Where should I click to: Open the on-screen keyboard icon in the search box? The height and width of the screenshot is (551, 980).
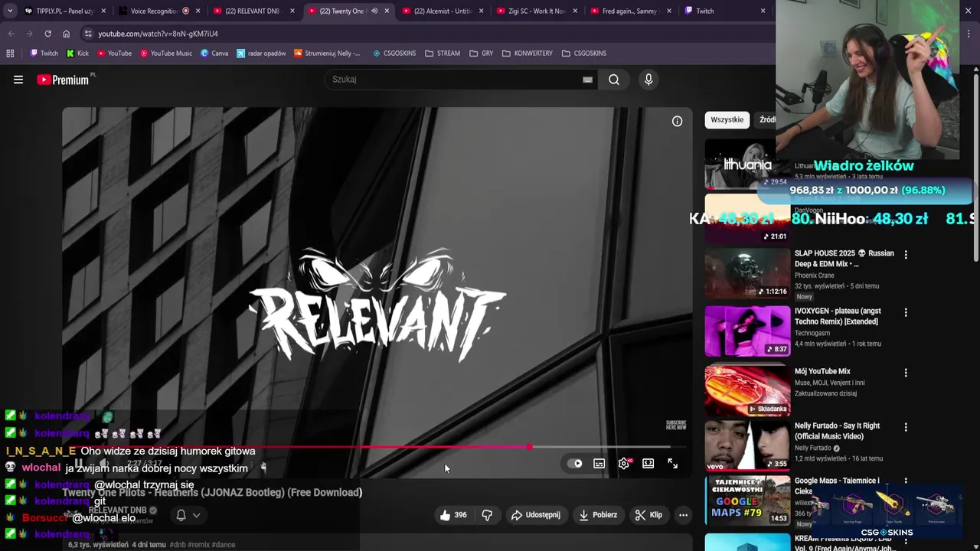587,80
